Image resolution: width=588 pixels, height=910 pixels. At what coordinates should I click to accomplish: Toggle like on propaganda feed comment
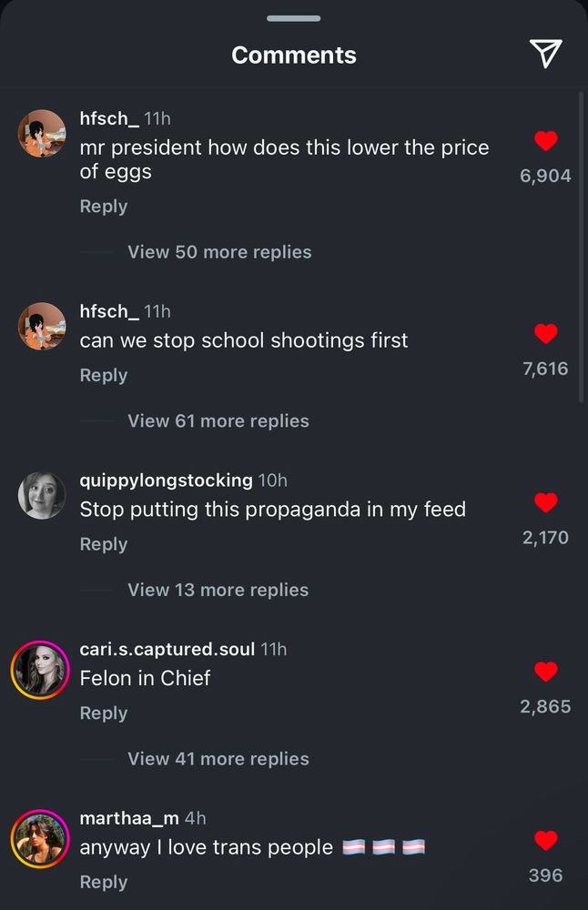coord(545,502)
